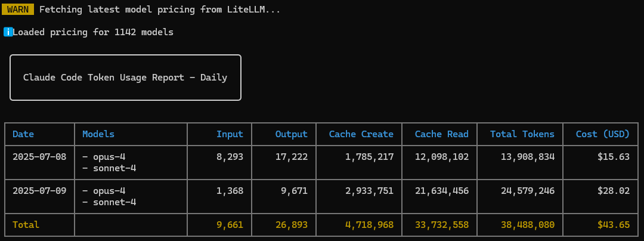
Task: Click the blue info icon
Action: tap(8, 32)
